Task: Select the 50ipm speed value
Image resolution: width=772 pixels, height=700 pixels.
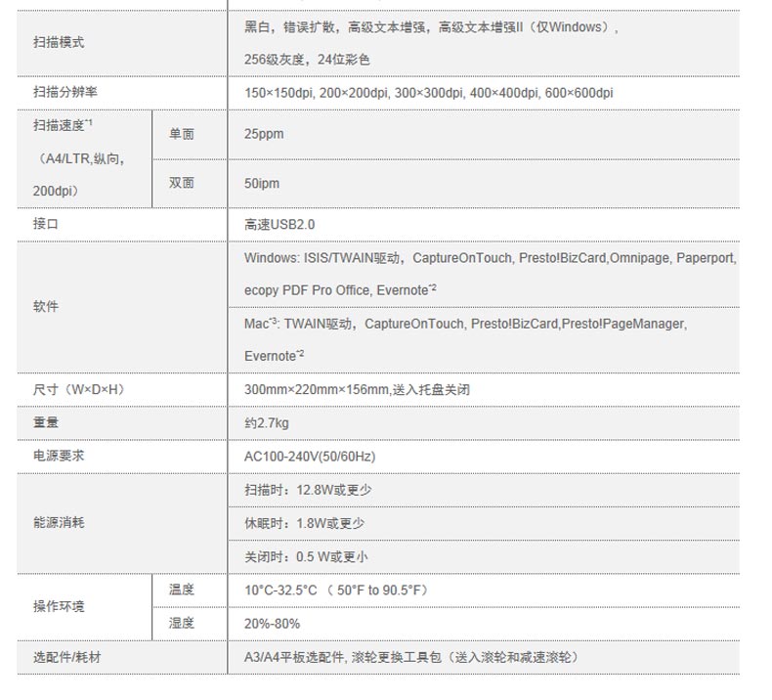Action: click(x=262, y=183)
